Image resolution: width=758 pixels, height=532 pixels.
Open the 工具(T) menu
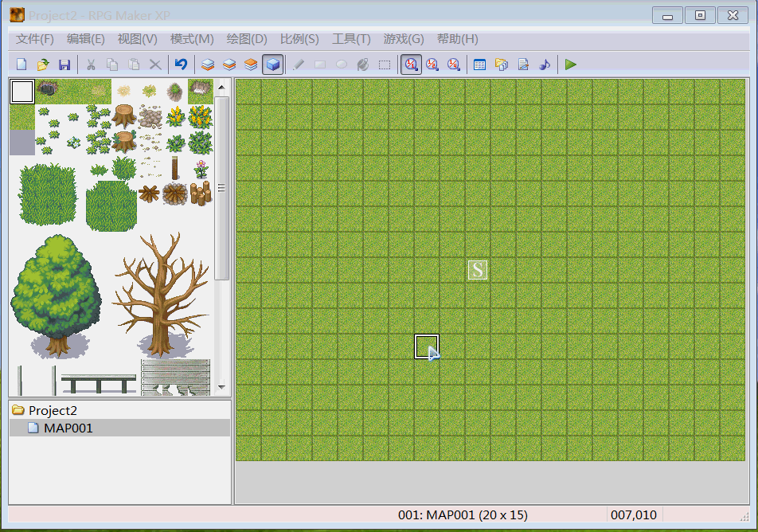click(x=351, y=39)
